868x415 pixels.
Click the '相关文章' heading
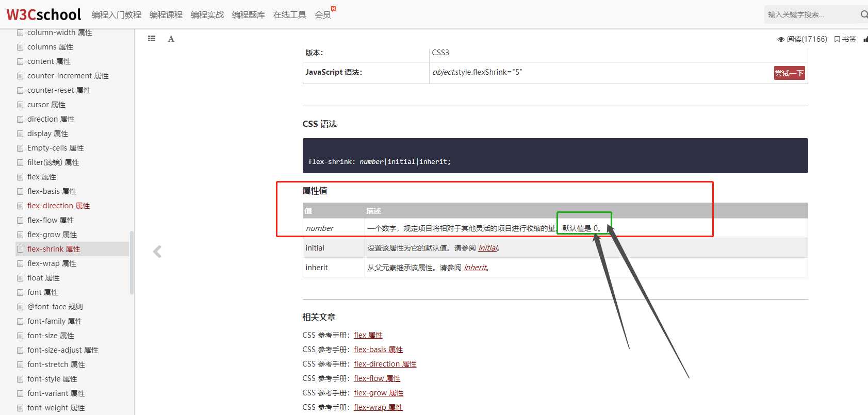[x=319, y=317]
